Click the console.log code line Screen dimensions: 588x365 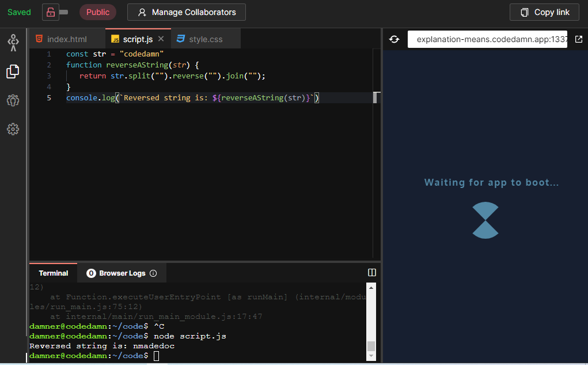193,97
